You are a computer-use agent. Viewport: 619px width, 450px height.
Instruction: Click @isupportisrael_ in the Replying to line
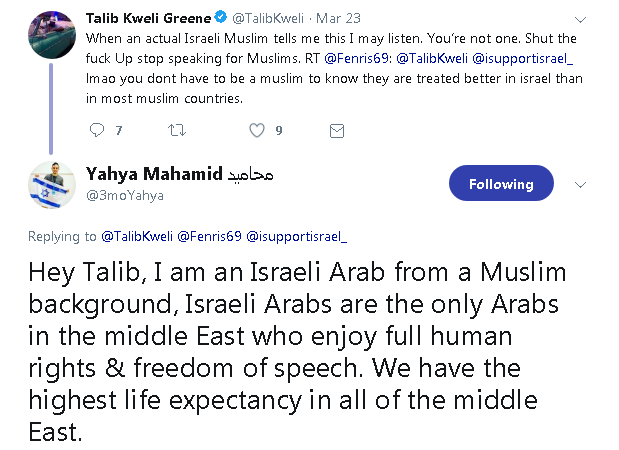[x=299, y=237]
